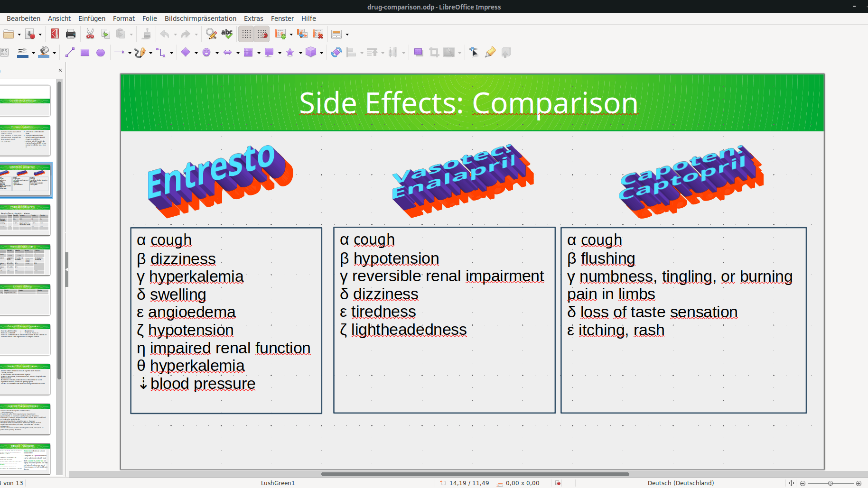
Task: Expand the Curve tool dropdown arrow
Action: [150, 53]
